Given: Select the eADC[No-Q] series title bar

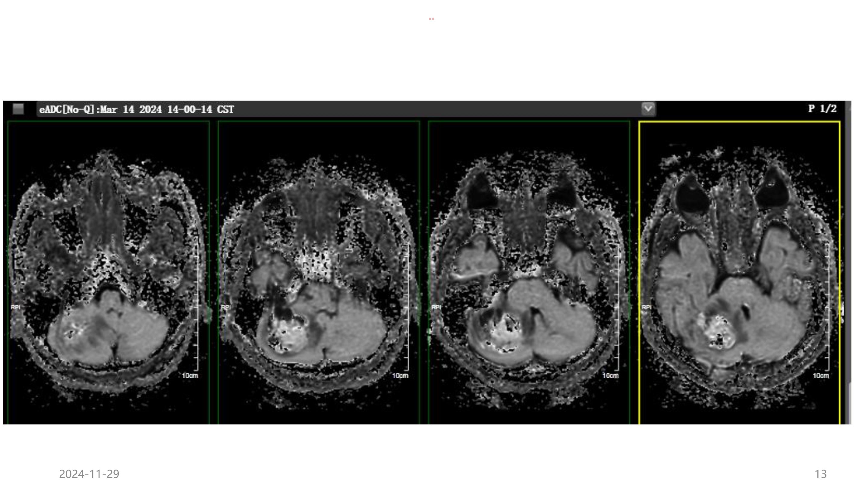Looking at the screenshot, I should coord(346,109).
